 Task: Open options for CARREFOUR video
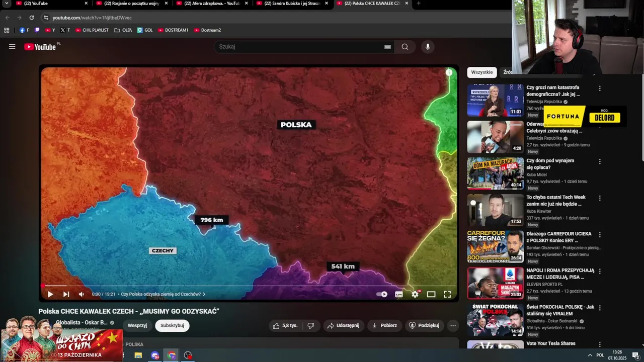pyautogui.click(x=599, y=235)
